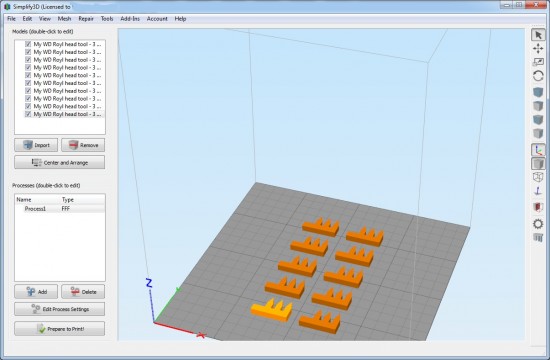Image resolution: width=550 pixels, height=360 pixels.
Task: Open the File menu
Action: pyautogui.click(x=11, y=19)
